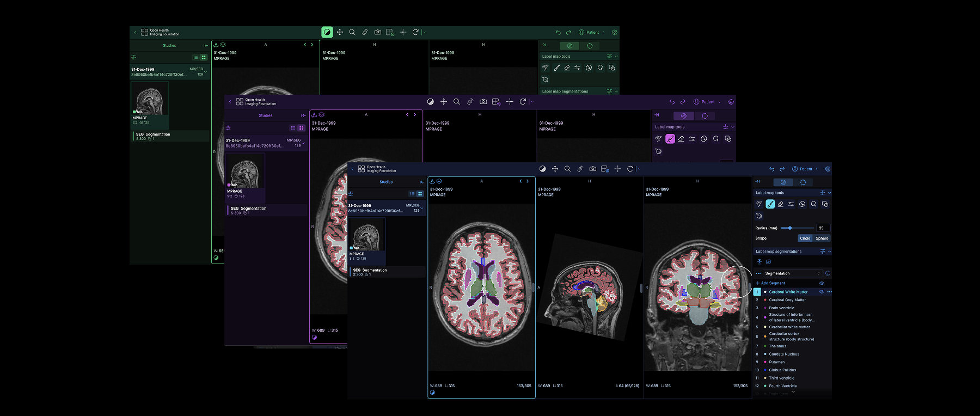Select Crosshairs tool in blue viewer toolbar
This screenshot has height=416, width=980.
618,169
